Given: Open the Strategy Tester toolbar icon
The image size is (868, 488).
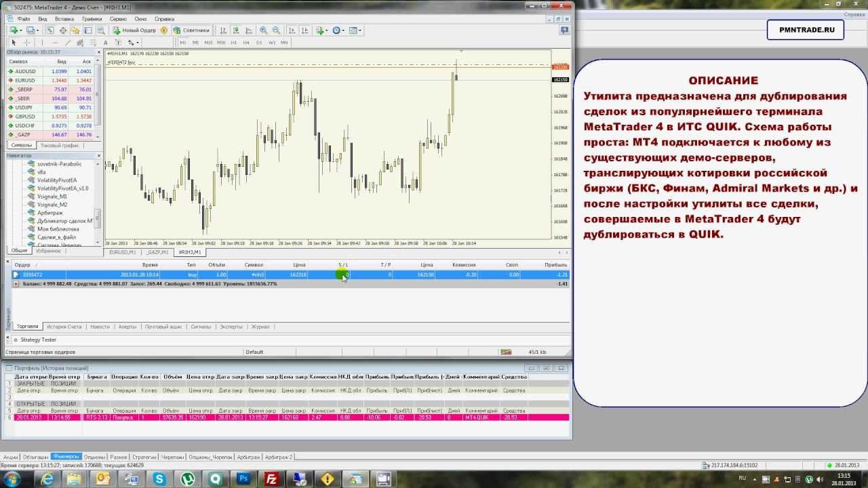Looking at the screenshot, I should coord(100,30).
